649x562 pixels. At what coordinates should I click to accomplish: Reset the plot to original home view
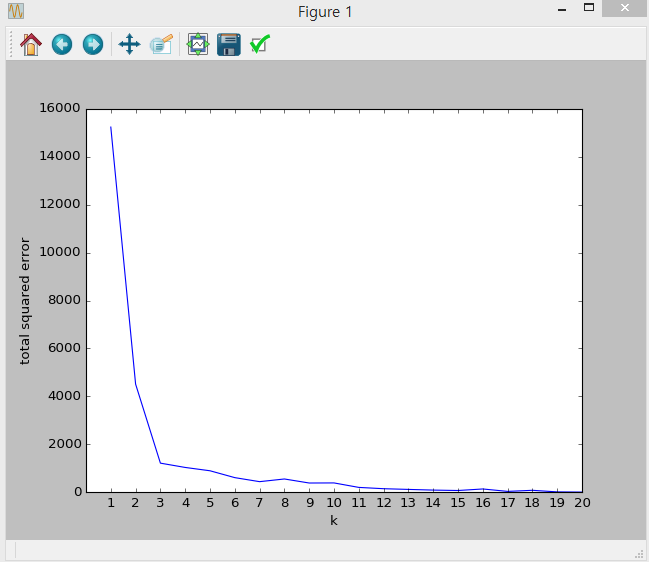click(31, 44)
